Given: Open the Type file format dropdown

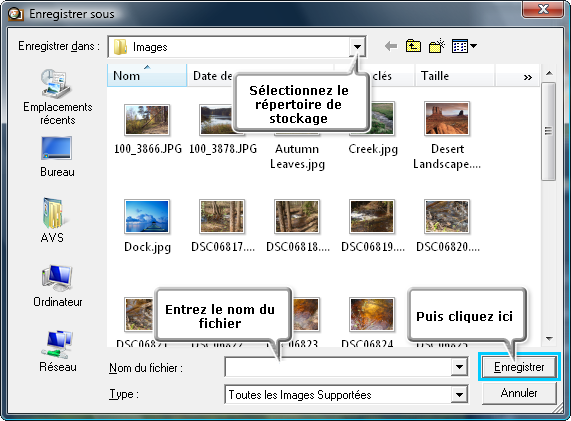Looking at the screenshot, I should (459, 394).
